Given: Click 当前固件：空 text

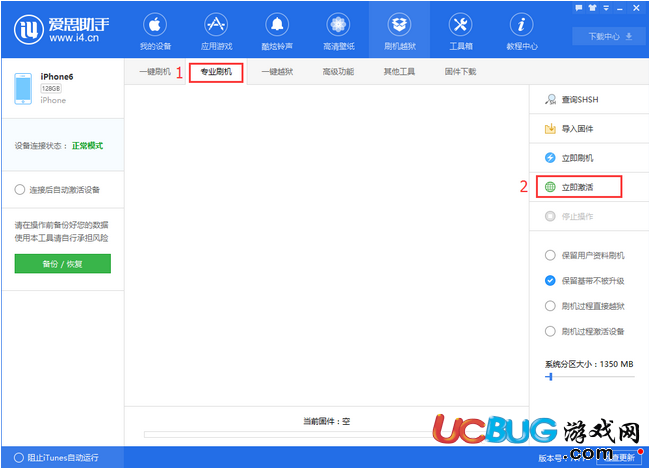Looking at the screenshot, I should point(327,421).
